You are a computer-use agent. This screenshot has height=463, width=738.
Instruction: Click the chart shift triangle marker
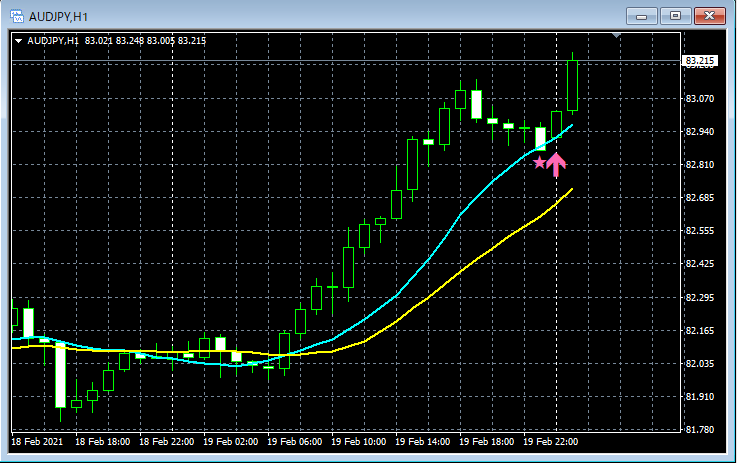[616, 35]
